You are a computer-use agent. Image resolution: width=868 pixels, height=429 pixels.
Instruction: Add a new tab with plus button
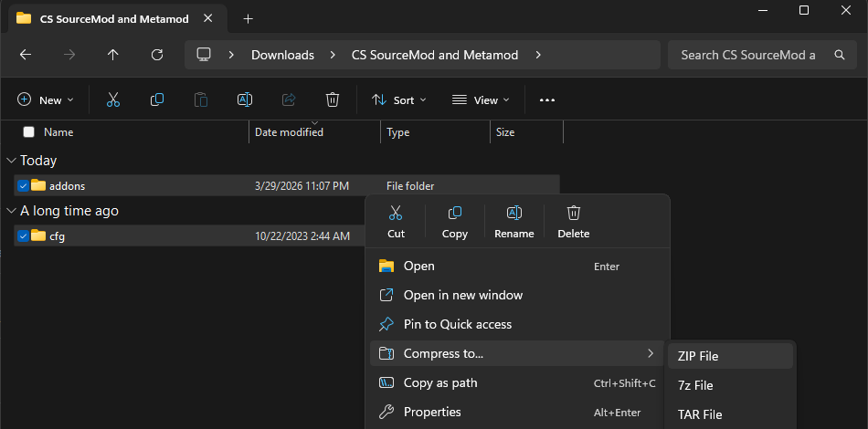pyautogui.click(x=248, y=18)
